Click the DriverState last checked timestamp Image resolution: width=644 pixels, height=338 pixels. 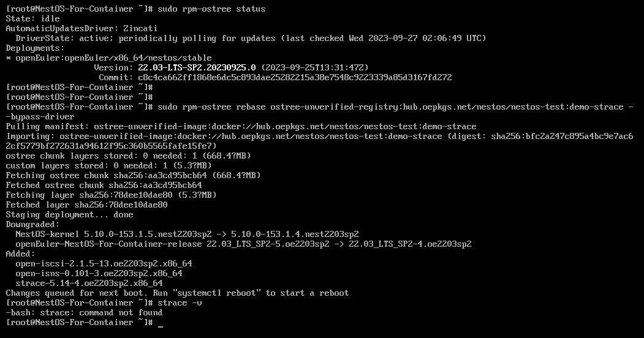pyautogui.click(x=417, y=38)
